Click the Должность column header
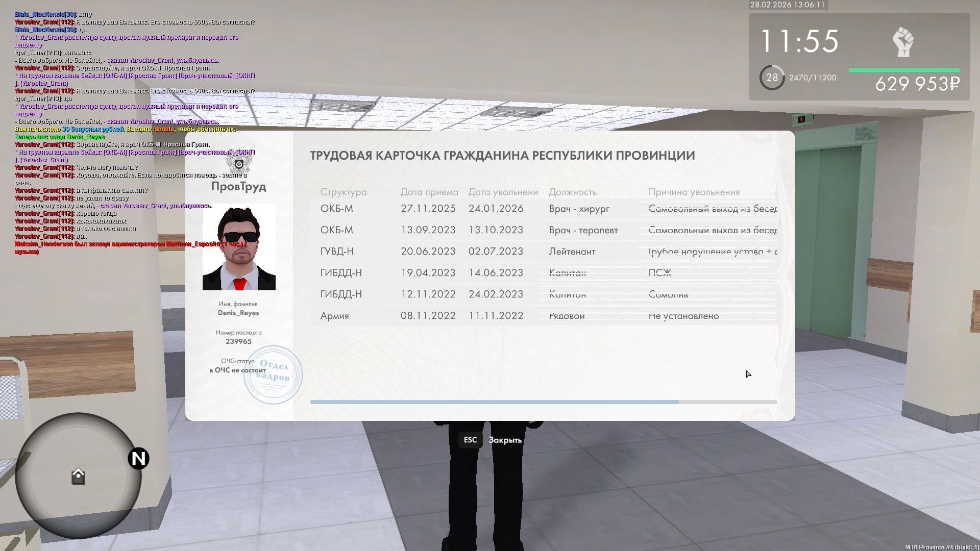980x551 pixels. coord(572,192)
